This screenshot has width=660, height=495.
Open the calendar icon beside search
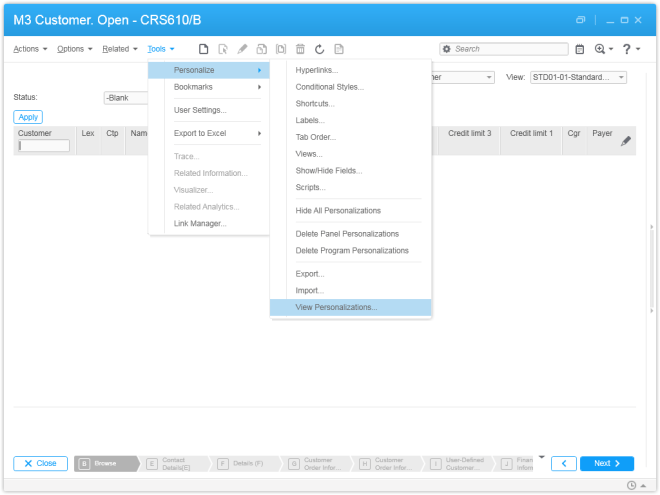[579, 49]
